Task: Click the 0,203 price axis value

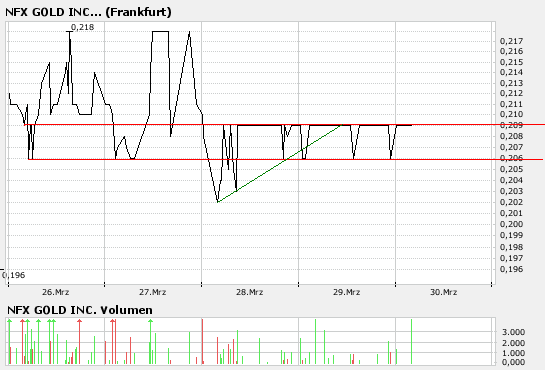Action: (x=511, y=191)
